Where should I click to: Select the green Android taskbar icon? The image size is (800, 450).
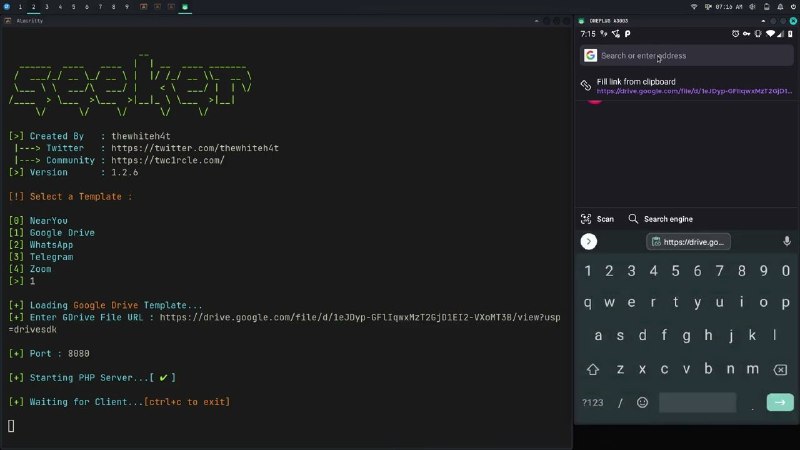185,7
